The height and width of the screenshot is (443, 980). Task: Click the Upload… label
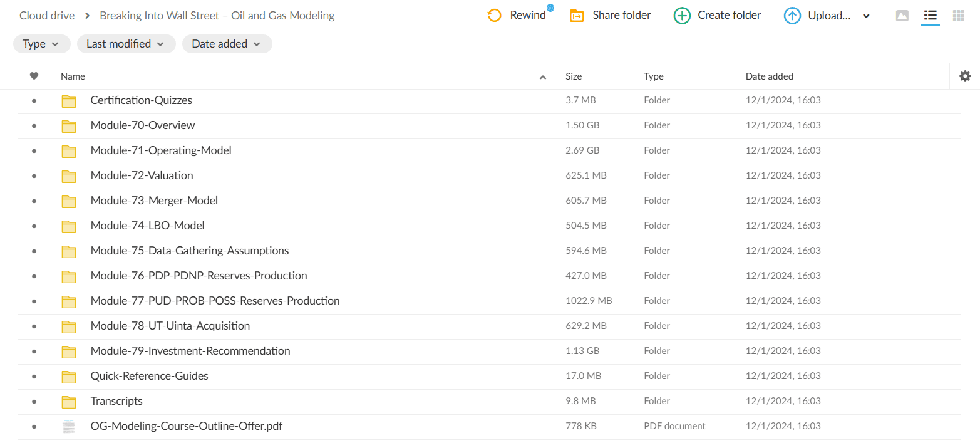[x=829, y=16]
